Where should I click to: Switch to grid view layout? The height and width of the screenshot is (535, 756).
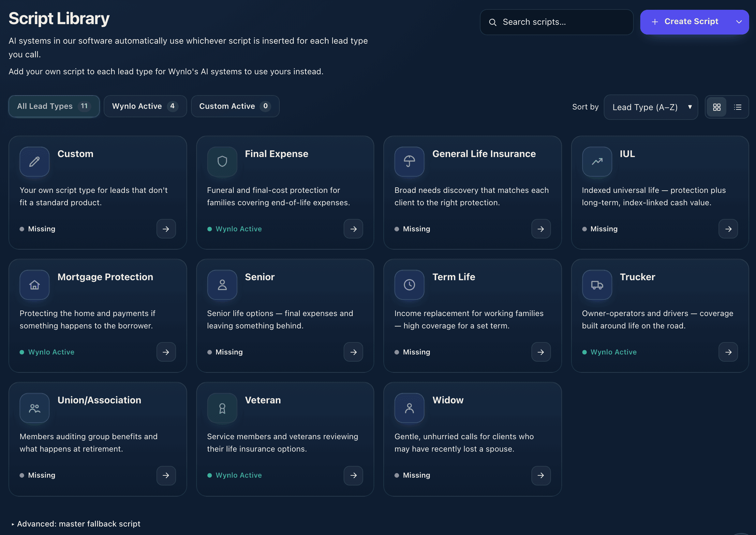pos(717,107)
